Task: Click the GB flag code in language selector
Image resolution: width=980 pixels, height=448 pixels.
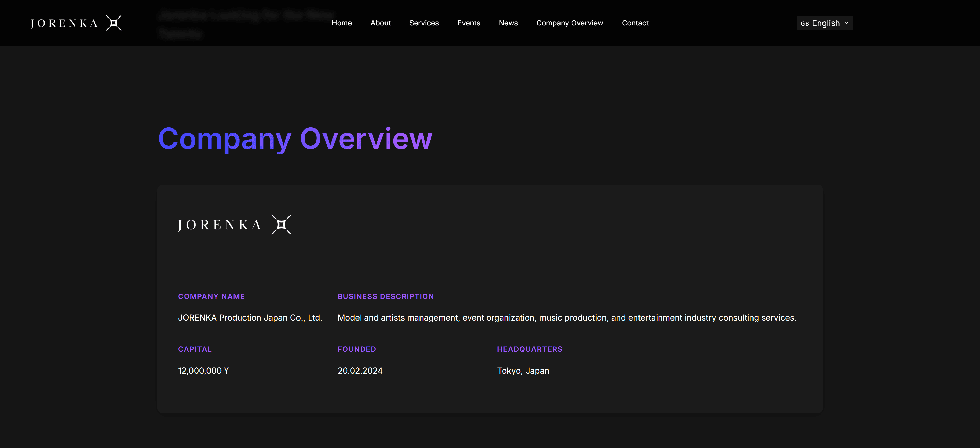Action: (x=804, y=24)
